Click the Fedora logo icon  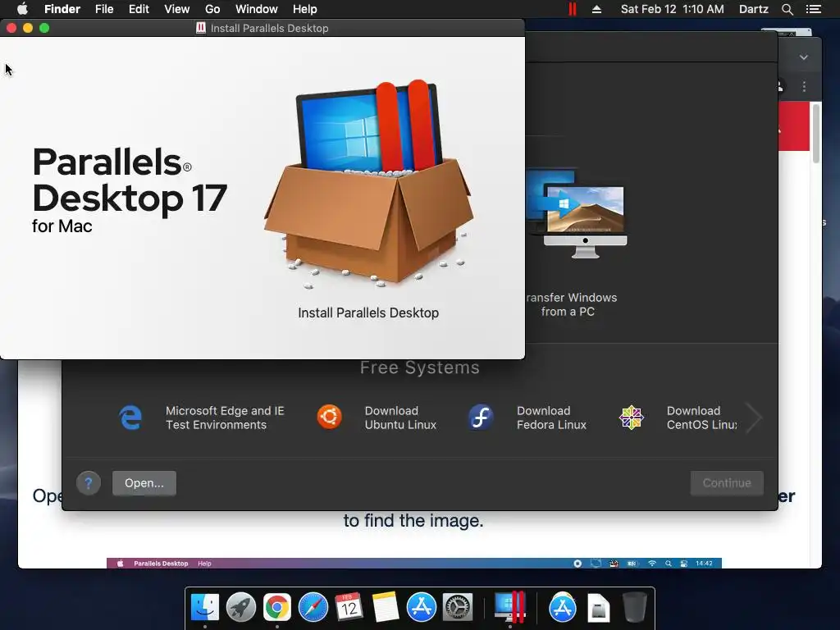pos(481,418)
